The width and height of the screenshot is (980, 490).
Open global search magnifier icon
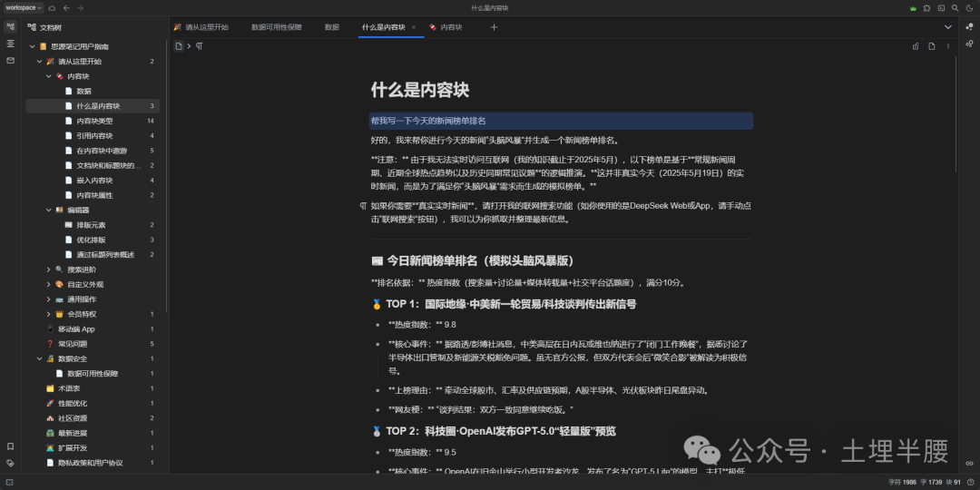[955, 8]
